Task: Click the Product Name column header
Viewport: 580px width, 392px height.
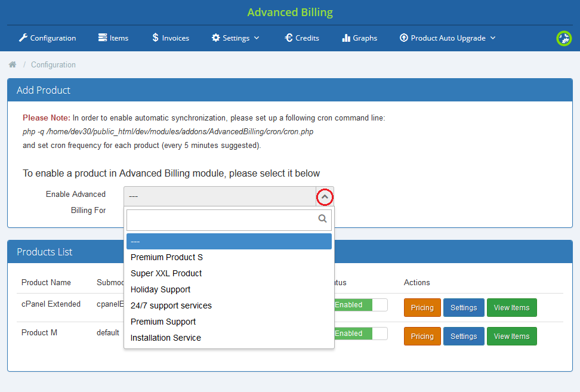Action: (x=46, y=283)
